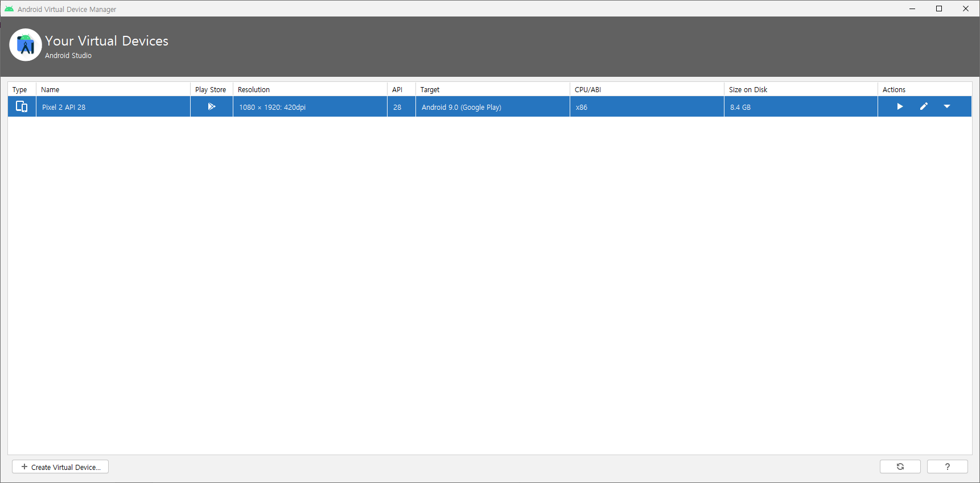Open help with the question mark button
Viewport: 980px width, 483px height.
(x=948, y=467)
